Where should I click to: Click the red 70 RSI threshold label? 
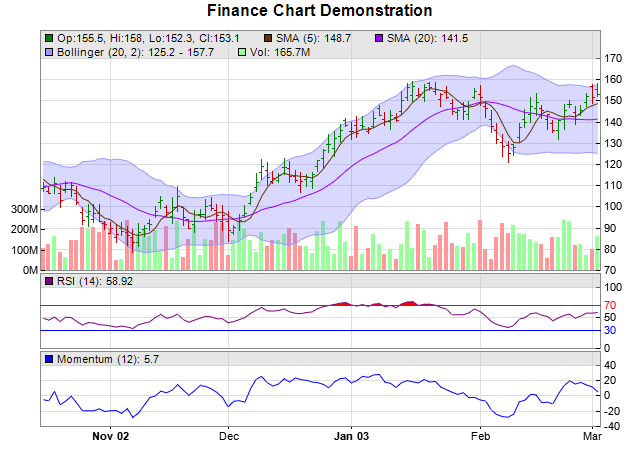(610, 305)
